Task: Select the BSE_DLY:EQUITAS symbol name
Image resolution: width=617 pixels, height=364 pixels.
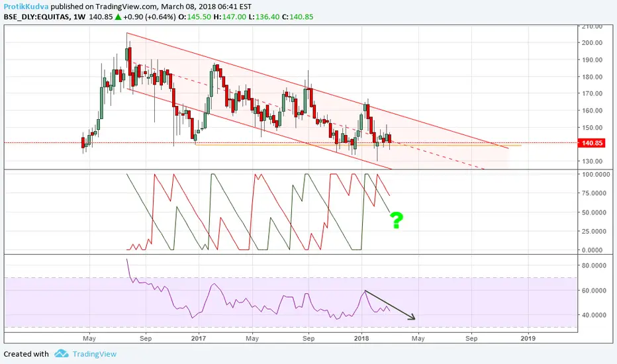Action: click(x=37, y=17)
